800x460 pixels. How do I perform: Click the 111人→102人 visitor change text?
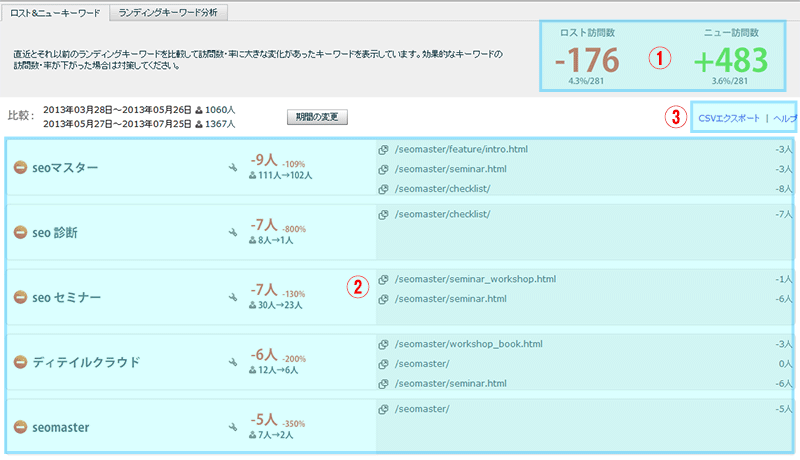(285, 175)
